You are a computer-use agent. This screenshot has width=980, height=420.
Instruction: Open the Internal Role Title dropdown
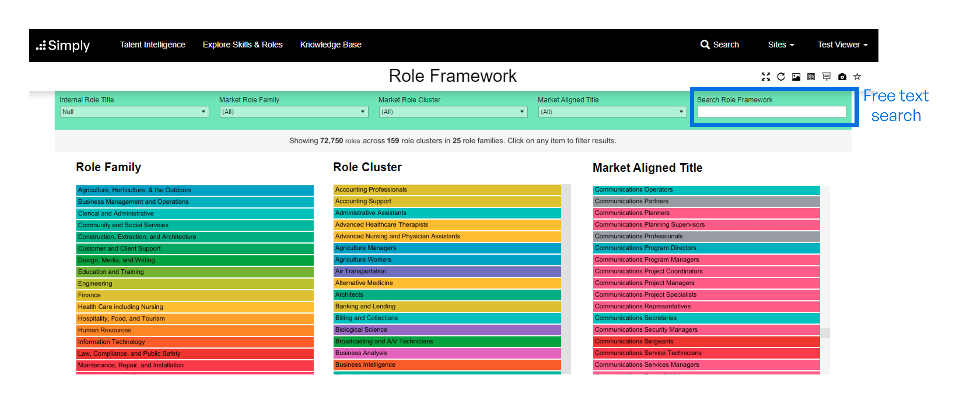click(134, 112)
